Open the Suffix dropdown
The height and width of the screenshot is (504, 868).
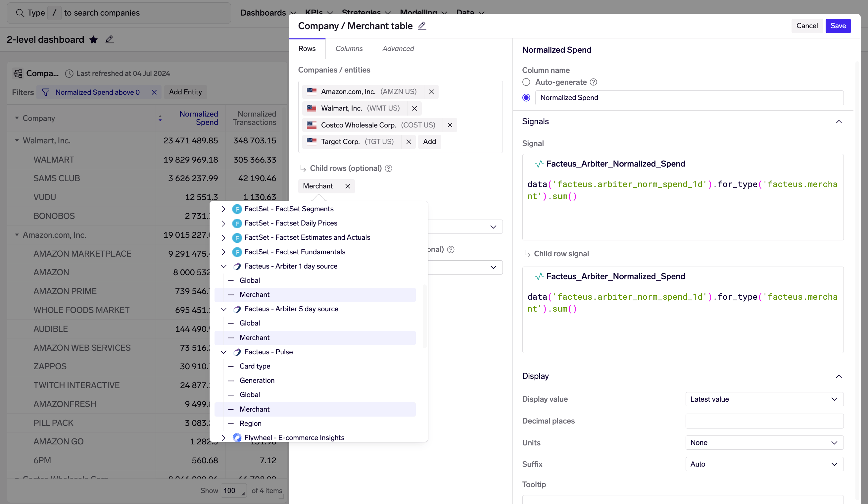click(764, 464)
